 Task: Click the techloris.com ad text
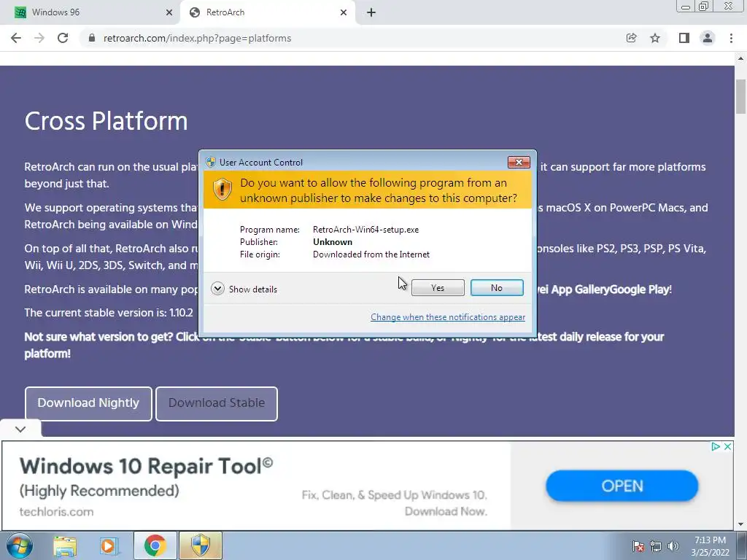coord(56,512)
